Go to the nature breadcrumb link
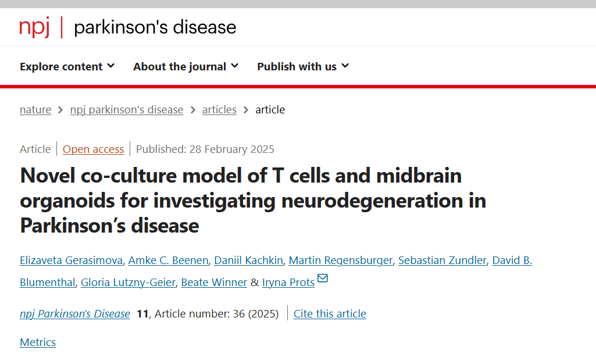 35,109
